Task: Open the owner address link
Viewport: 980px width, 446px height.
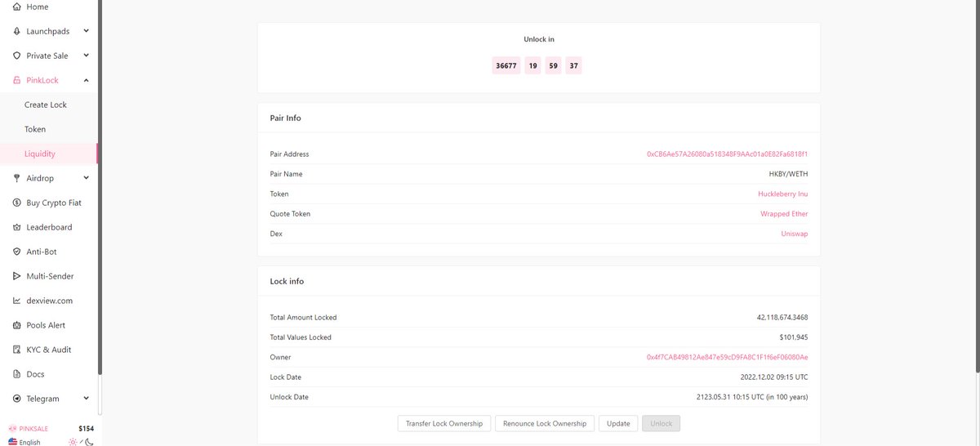Action: [x=727, y=357]
